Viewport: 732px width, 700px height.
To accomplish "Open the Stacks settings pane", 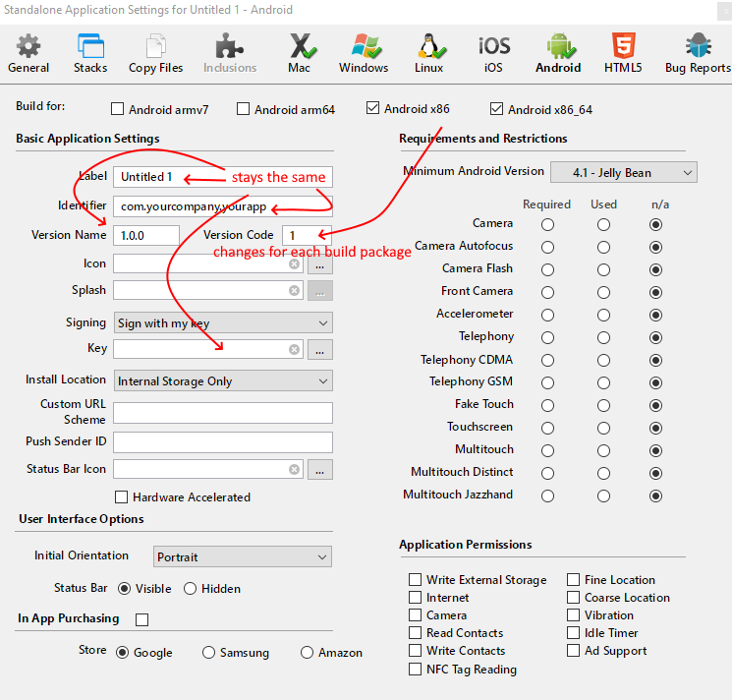I will (x=90, y=53).
